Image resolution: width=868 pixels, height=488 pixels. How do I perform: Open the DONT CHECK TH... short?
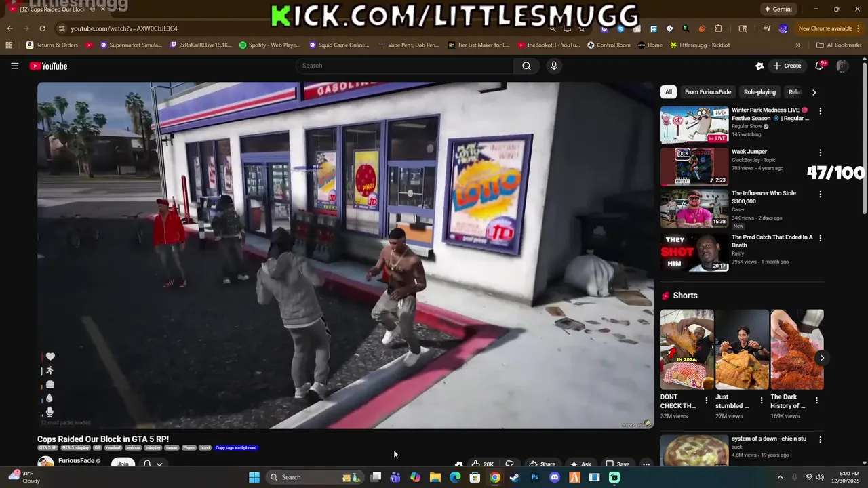click(x=687, y=350)
